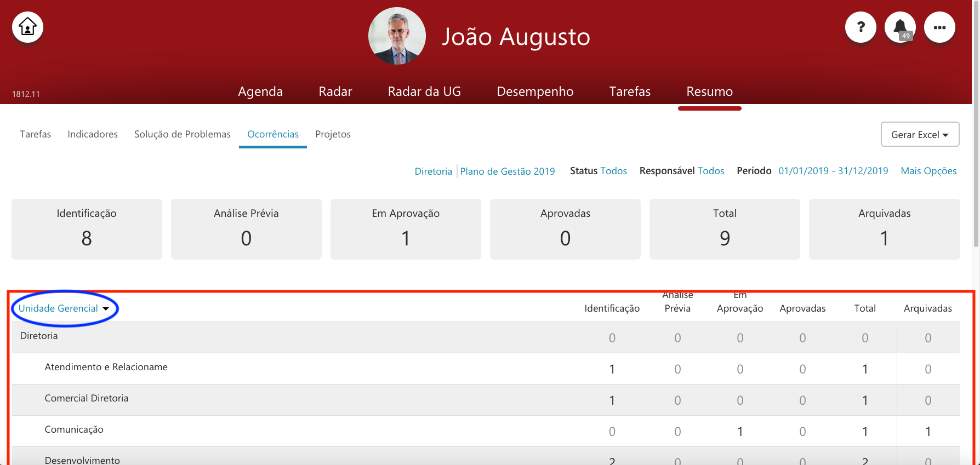980x465 pixels.
Task: Select the Em Aprovação summary card
Action: pos(406,229)
